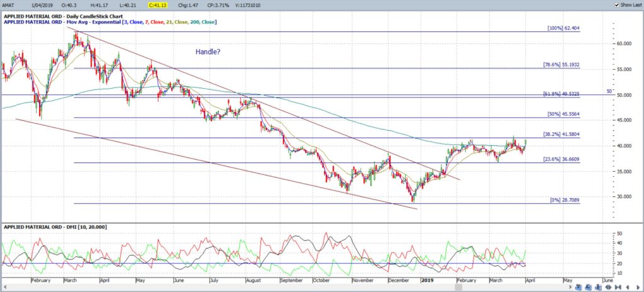644x292 pixels.
Task: Click the O:40.3 open value
Action: (70, 5)
